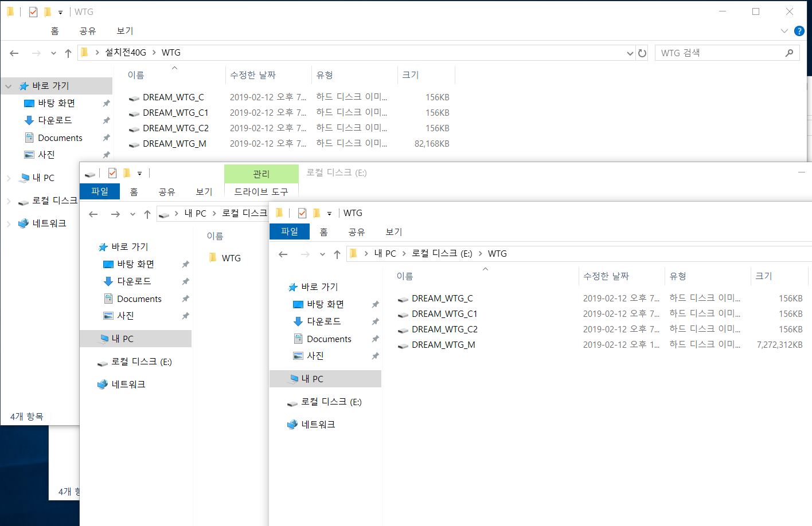Collapse 바로 가기 tree in back WTG window

[x=9, y=87]
